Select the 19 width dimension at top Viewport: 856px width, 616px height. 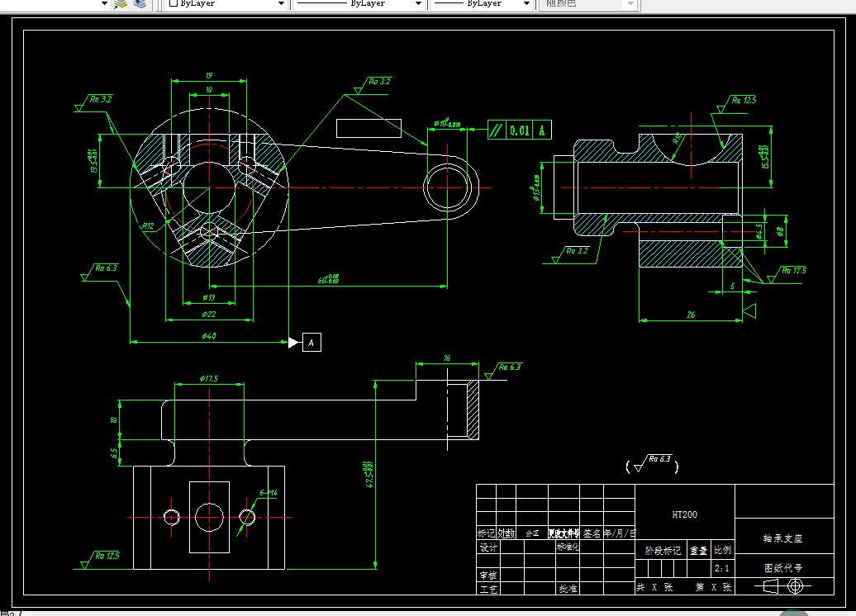[208, 75]
